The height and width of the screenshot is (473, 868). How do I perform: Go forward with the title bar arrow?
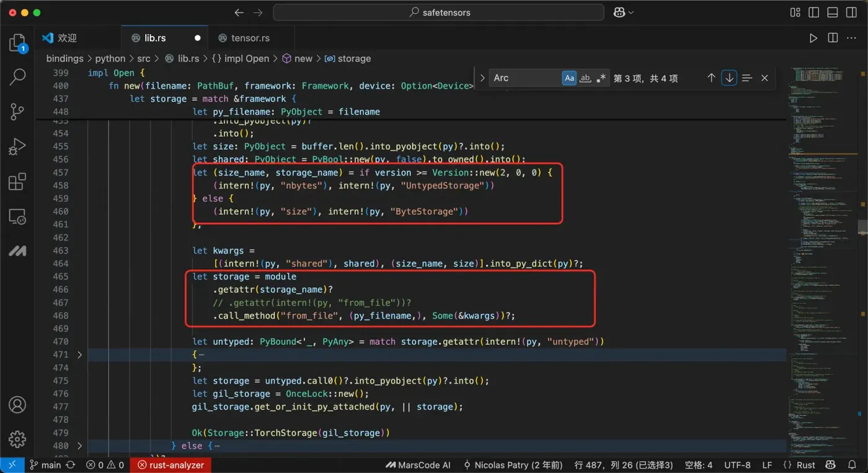[x=259, y=12]
